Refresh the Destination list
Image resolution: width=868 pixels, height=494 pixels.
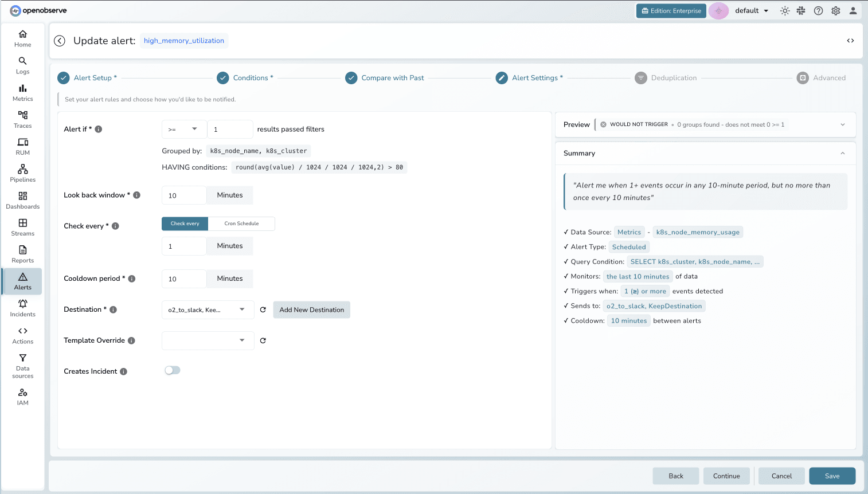pos(263,309)
